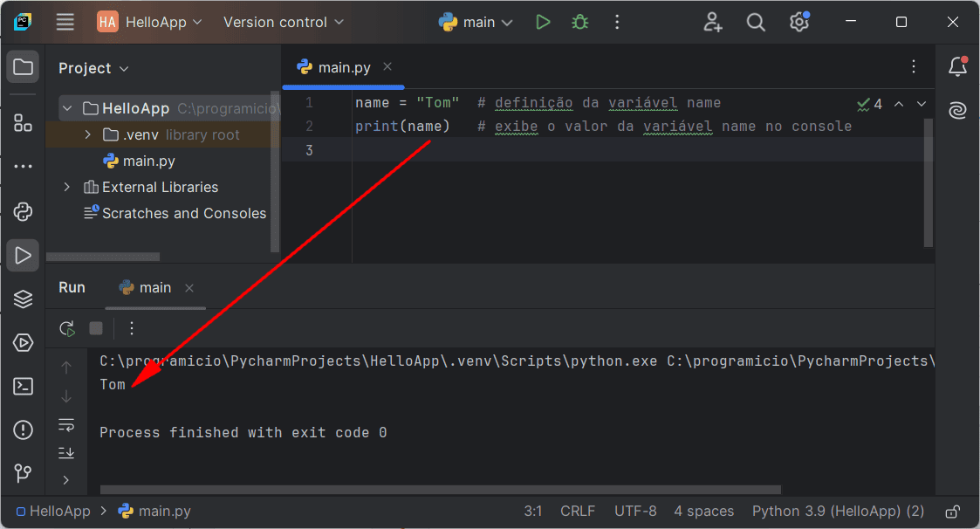Select Scratches and Consoles
This screenshot has height=529, width=980.
tap(175, 213)
